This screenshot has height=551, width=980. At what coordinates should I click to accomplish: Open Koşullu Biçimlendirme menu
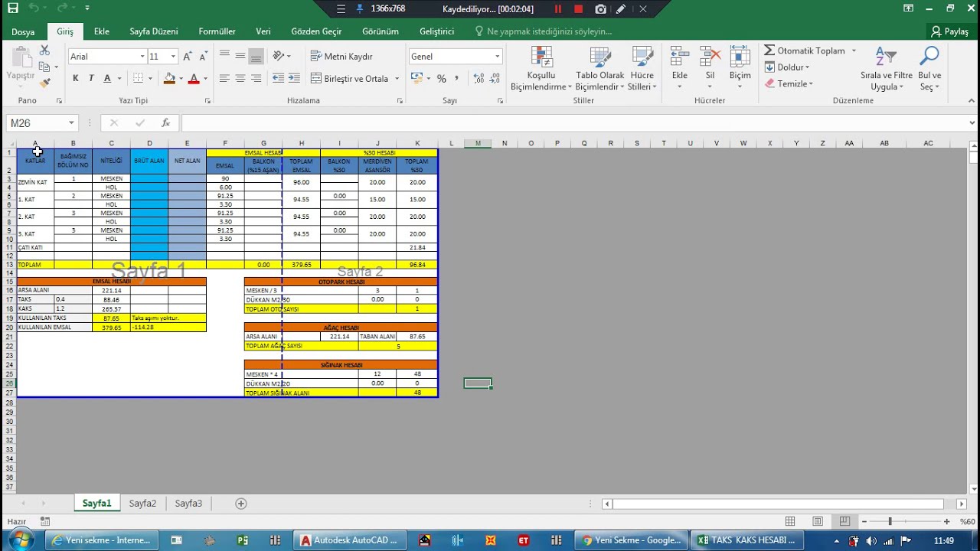[x=541, y=69]
